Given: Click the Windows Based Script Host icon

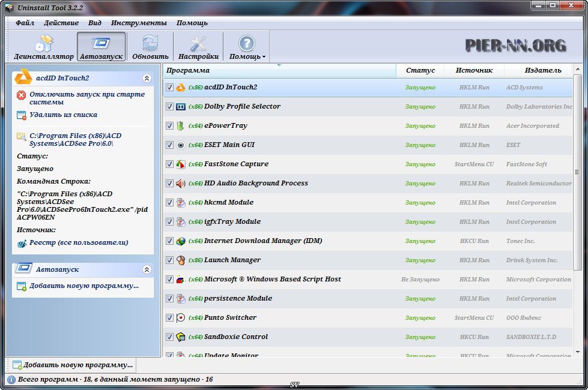Looking at the screenshot, I should tap(181, 280).
